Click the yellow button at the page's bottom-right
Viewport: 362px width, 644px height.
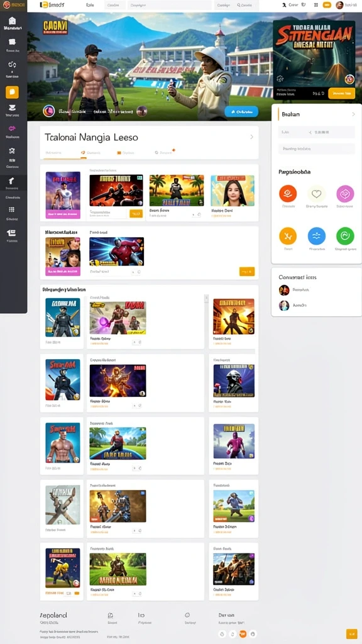[352, 634]
